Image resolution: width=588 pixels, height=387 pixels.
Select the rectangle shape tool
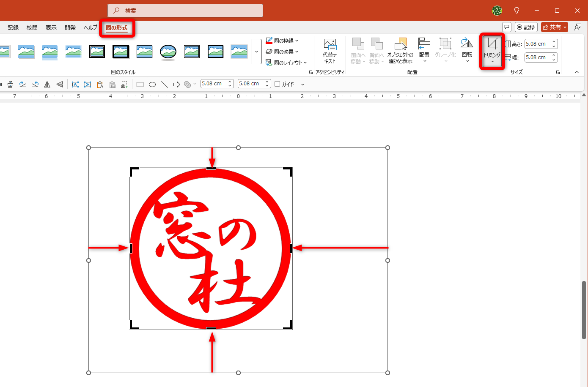click(140, 84)
